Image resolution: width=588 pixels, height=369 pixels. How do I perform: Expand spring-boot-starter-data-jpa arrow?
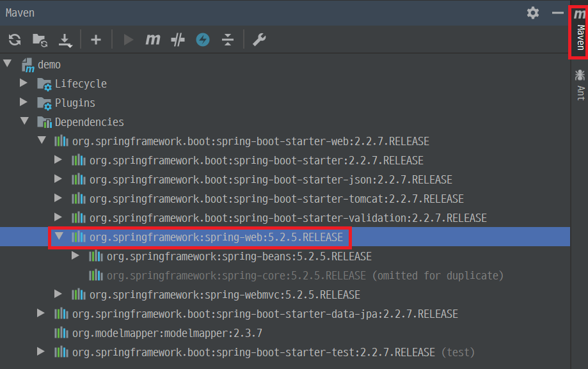[x=41, y=313]
